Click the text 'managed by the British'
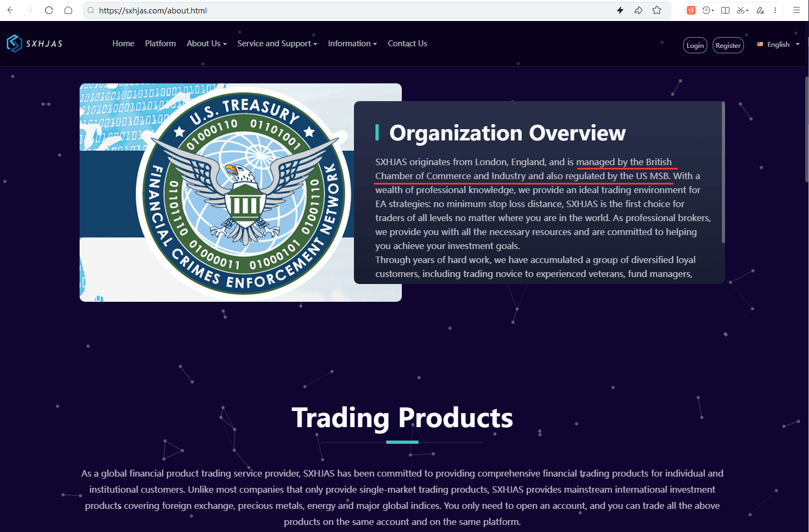809x532 pixels. pos(624,162)
